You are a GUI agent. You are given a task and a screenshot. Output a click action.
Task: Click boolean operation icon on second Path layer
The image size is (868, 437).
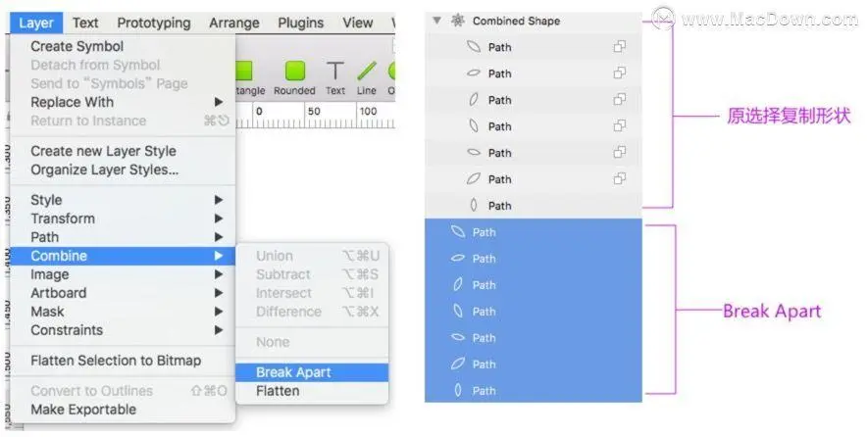[619, 73]
